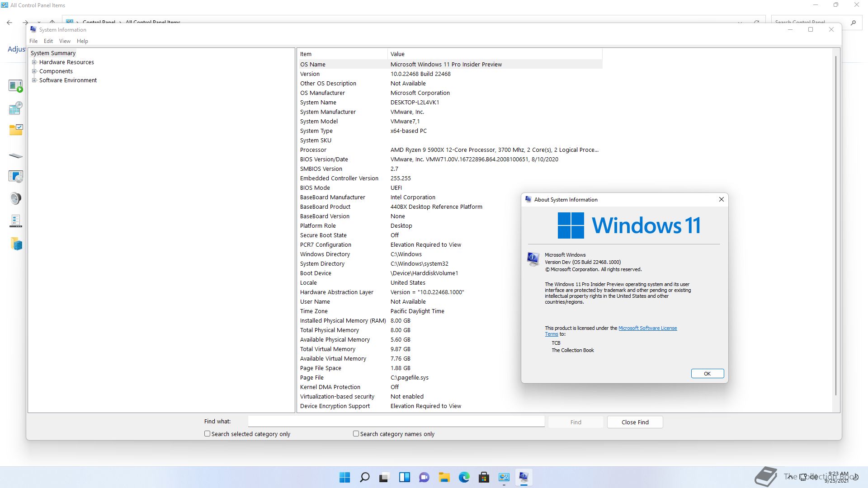Expand the Hardware Resources tree node
The height and width of the screenshot is (488, 868).
click(x=34, y=62)
